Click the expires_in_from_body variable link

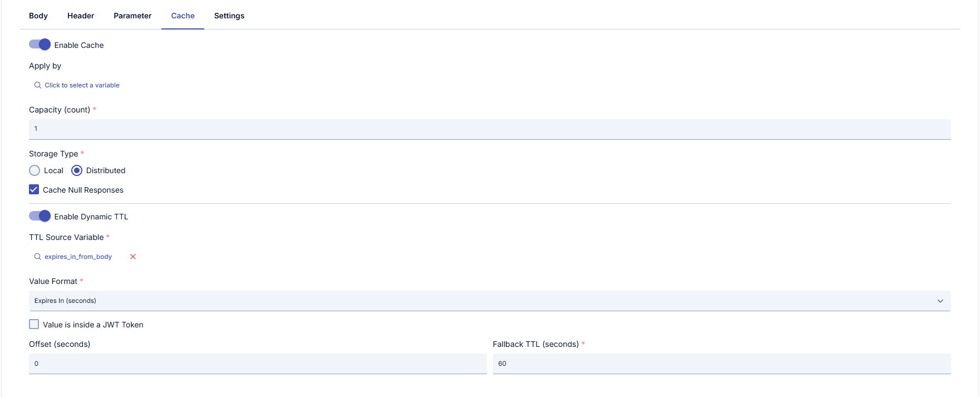78,257
